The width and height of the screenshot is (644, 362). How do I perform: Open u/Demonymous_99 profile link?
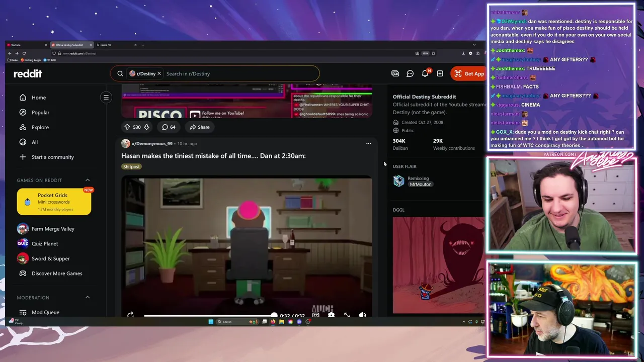(x=152, y=143)
